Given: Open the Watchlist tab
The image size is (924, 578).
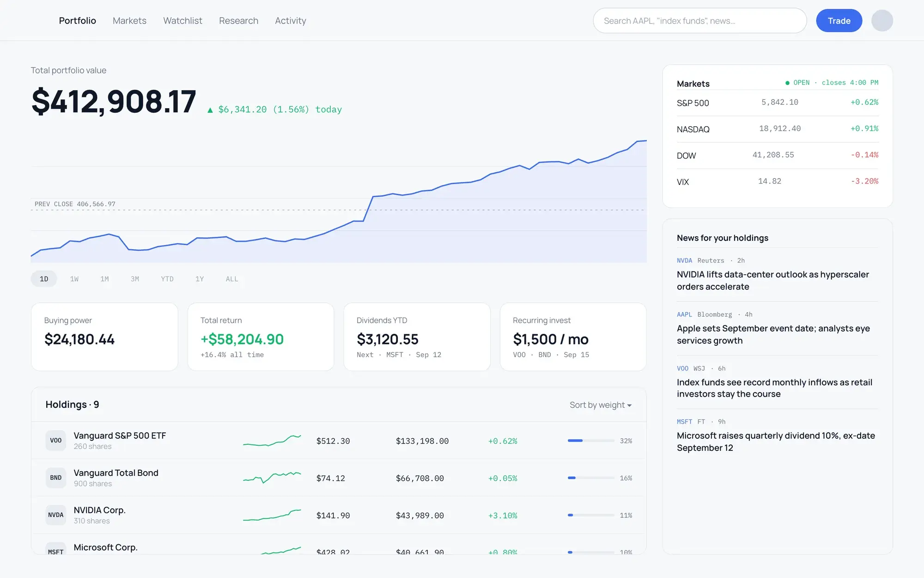Looking at the screenshot, I should pyautogui.click(x=182, y=21).
